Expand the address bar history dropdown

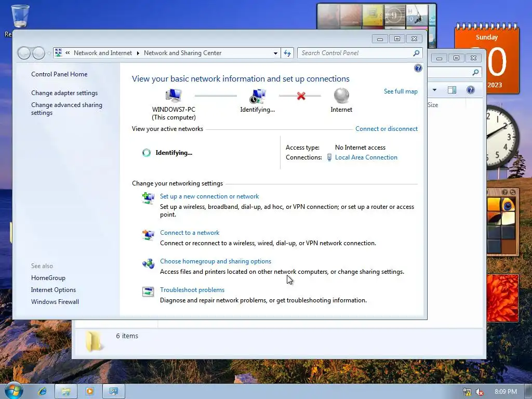pos(275,53)
